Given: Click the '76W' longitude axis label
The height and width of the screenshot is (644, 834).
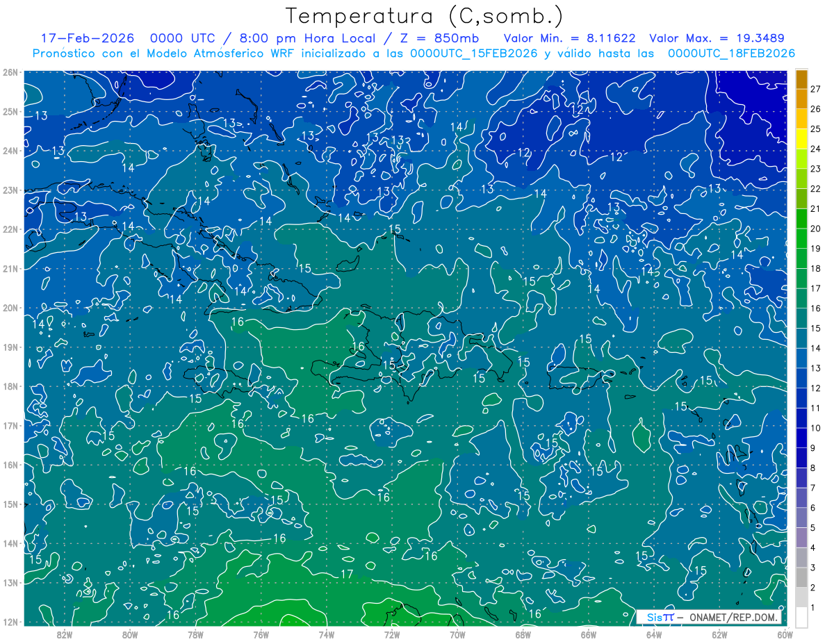Looking at the screenshot, I should tap(261, 634).
